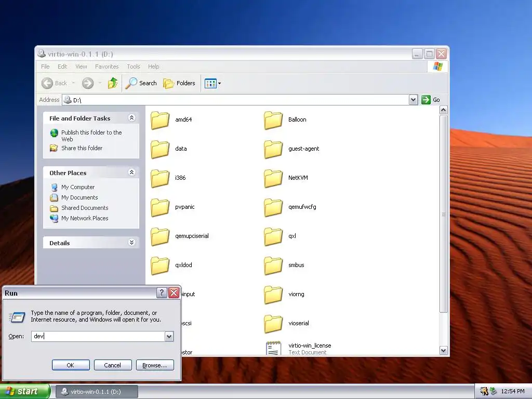Open the amd64 folder icon
The height and width of the screenshot is (399, 532).
(160, 120)
